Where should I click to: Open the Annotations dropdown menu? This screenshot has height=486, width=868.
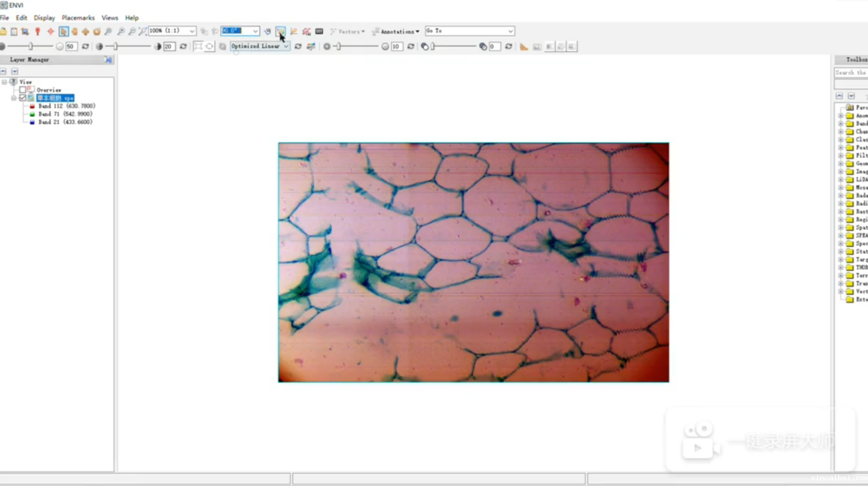[x=396, y=31]
